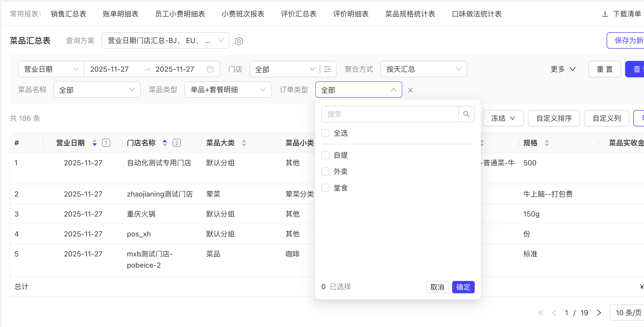Expand the 更多 filters option

tap(563, 69)
